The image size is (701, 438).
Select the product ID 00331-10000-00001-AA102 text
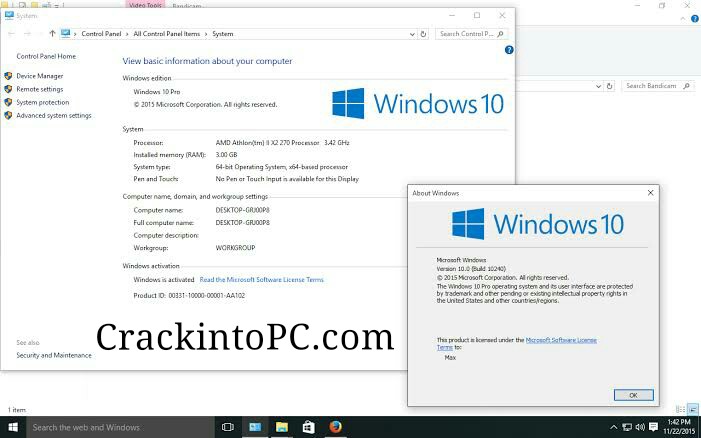click(207, 295)
